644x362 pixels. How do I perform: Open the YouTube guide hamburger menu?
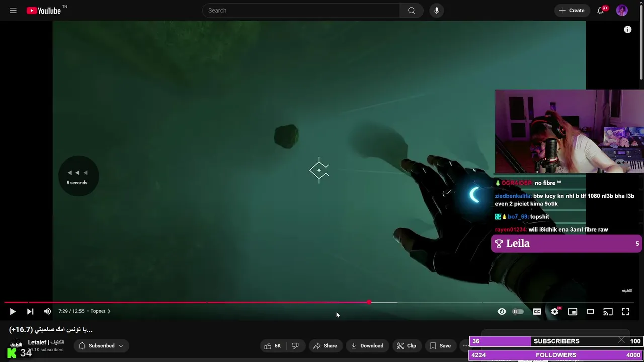pyautogui.click(x=13, y=10)
